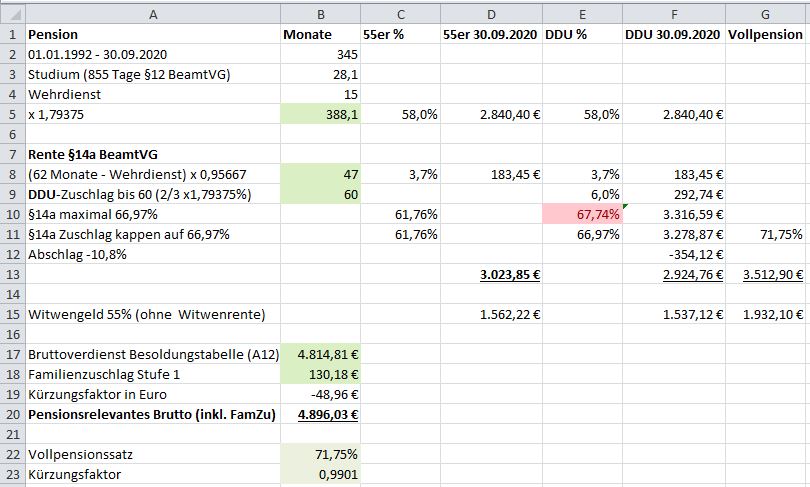Select the bold 4.896,03 € brutto cell
The height and width of the screenshot is (487, 810).
[x=320, y=414]
